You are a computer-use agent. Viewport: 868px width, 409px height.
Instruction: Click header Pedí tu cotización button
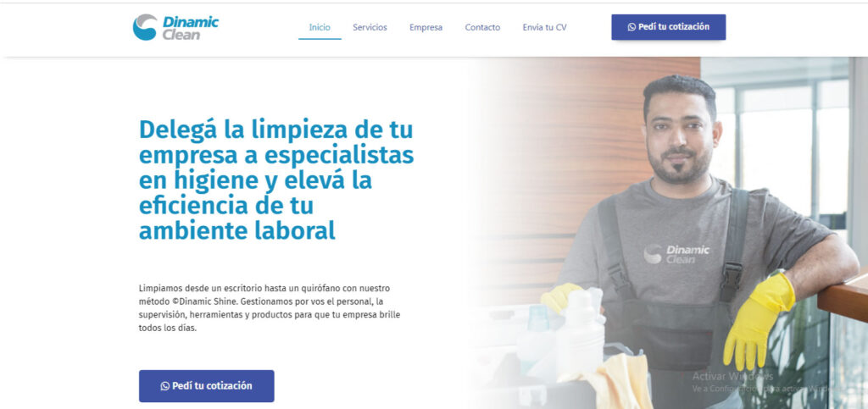pos(668,27)
